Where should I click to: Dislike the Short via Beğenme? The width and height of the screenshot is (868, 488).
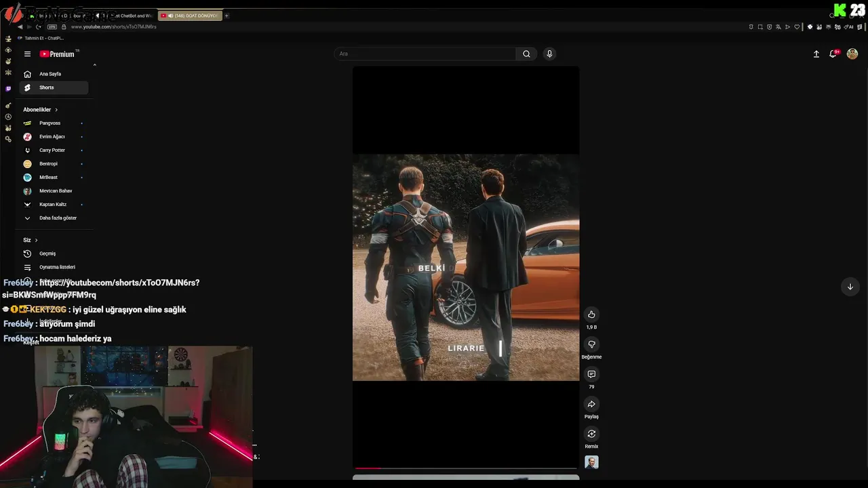[591, 344]
